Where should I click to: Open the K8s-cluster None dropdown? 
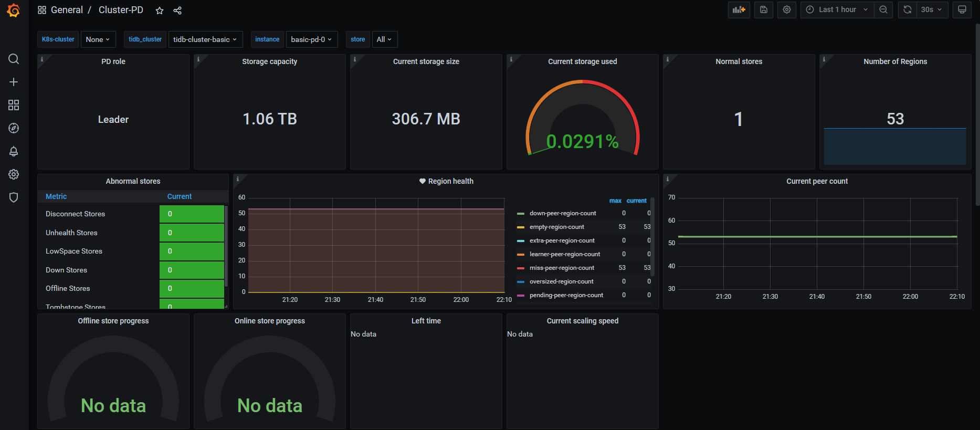(98, 39)
